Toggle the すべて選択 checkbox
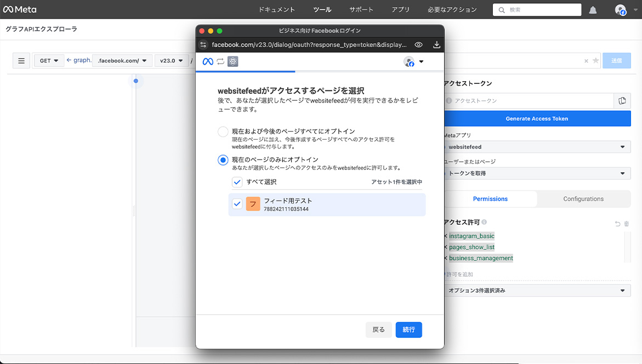Screen dimensions: 642x364 tap(237, 182)
